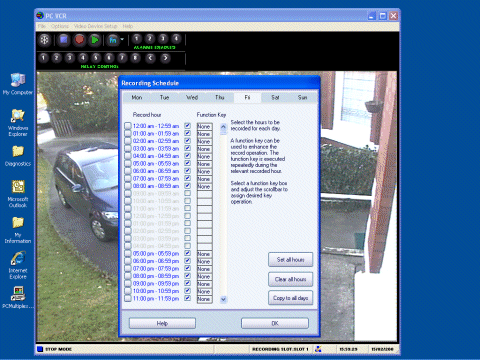Click the function key scrollbar up arrow
480x360 pixels.
223,127
